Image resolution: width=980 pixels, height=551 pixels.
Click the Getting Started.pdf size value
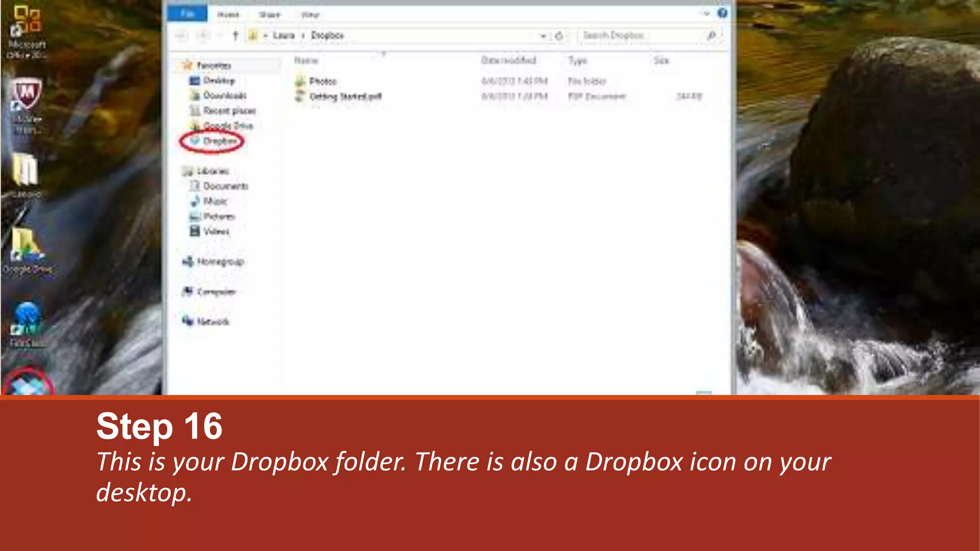coord(689,97)
